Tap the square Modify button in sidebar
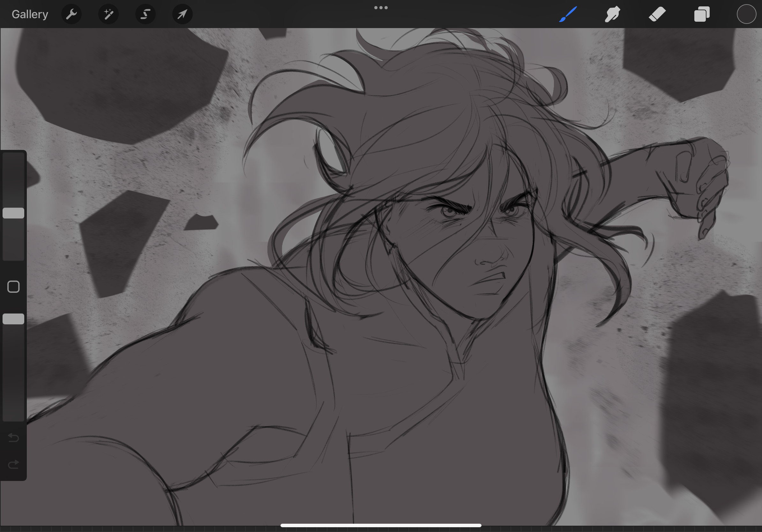Viewport: 762px width, 532px height. (13, 286)
